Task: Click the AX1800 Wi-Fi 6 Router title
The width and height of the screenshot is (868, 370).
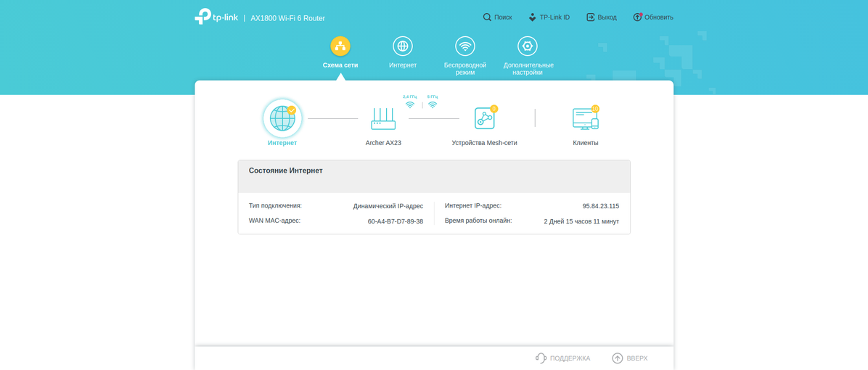Action: (288, 18)
